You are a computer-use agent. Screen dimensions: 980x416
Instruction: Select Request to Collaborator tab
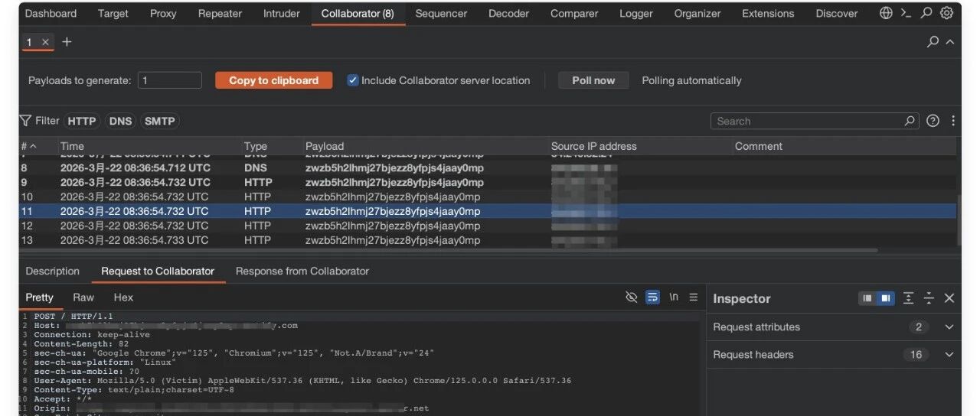158,271
